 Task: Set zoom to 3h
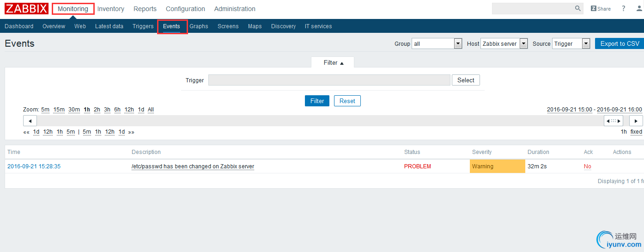click(x=107, y=110)
